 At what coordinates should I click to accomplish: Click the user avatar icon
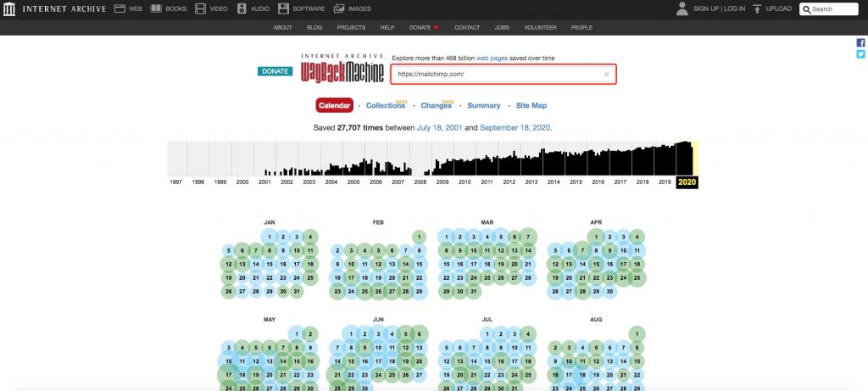682,8
